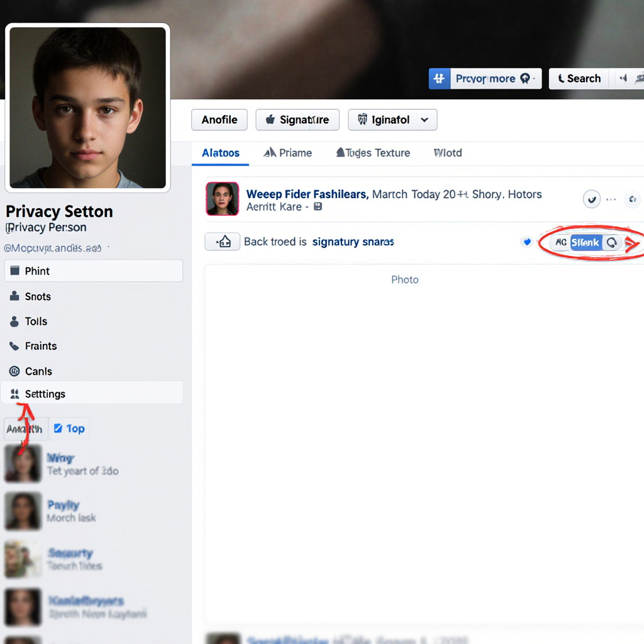Click small save icon after Aerritt Kare
644x644 pixels.
tap(318, 206)
